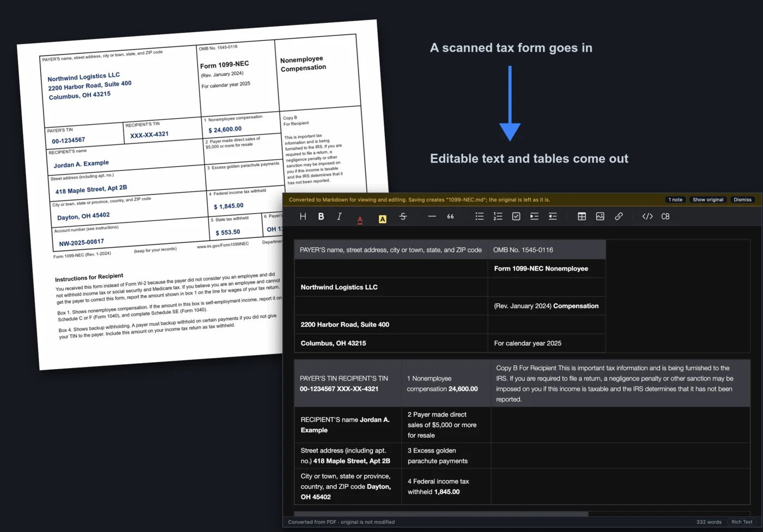Click the "1 Nonemployee compensation 24,600.00" cell

(446, 383)
